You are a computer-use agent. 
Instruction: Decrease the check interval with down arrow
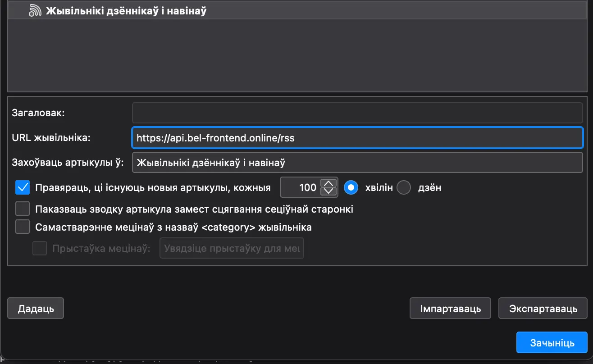pos(328,191)
